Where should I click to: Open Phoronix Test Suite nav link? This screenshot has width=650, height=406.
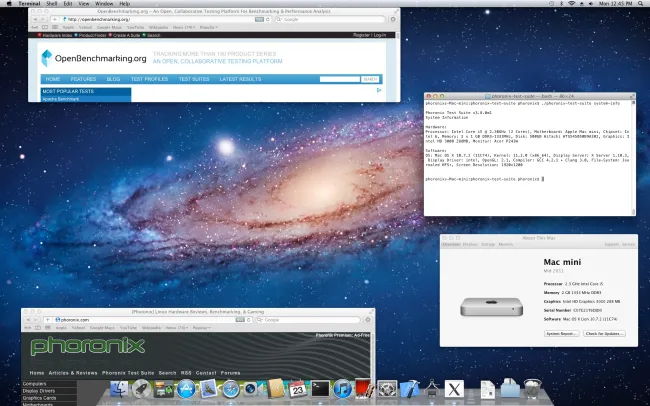click(x=128, y=373)
